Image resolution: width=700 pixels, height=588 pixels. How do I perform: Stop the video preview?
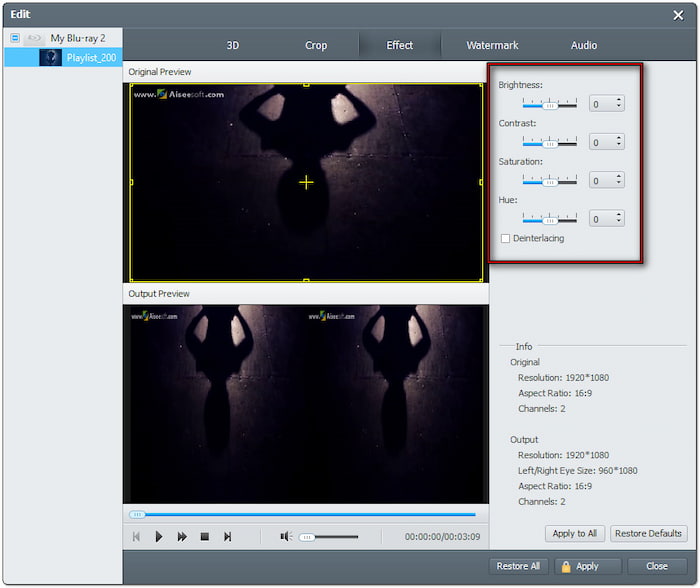(204, 536)
